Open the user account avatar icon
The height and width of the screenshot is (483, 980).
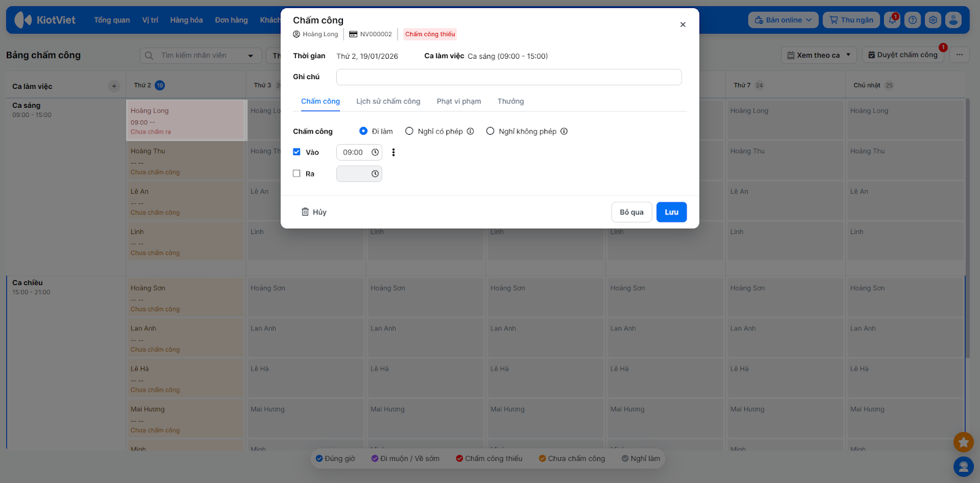click(x=953, y=20)
